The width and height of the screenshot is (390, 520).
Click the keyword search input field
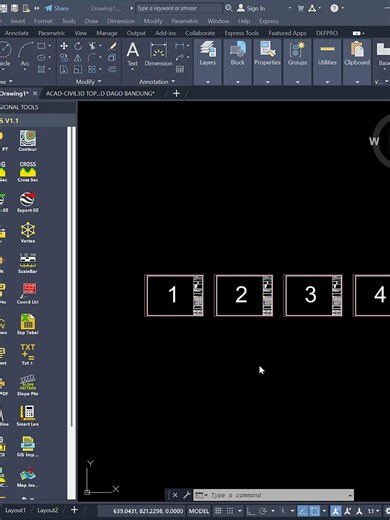[179, 8]
